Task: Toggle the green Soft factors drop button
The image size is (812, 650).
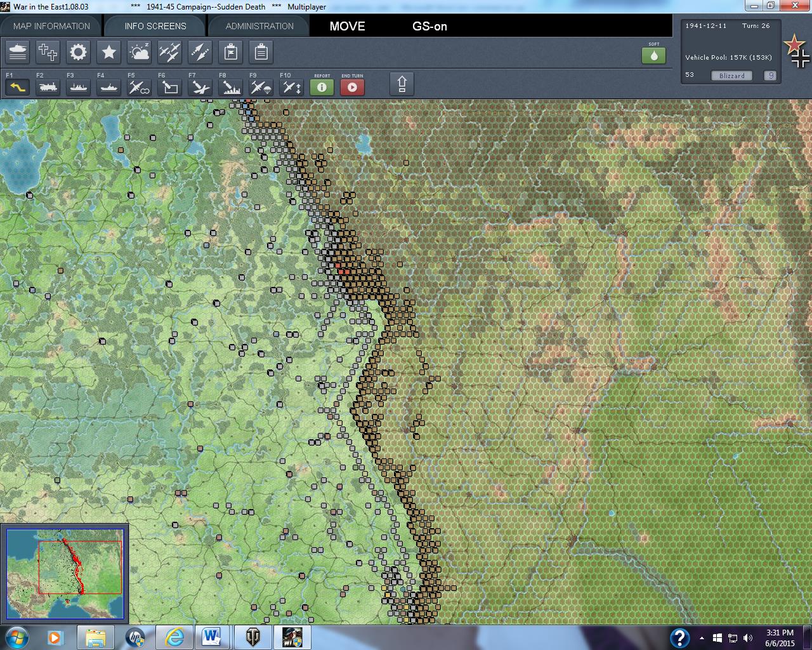Action: [x=654, y=55]
